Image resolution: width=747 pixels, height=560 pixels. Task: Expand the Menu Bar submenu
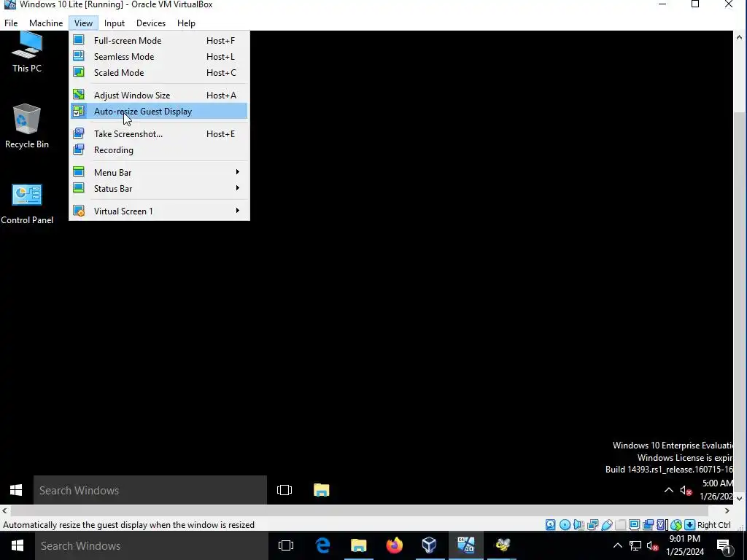click(158, 172)
